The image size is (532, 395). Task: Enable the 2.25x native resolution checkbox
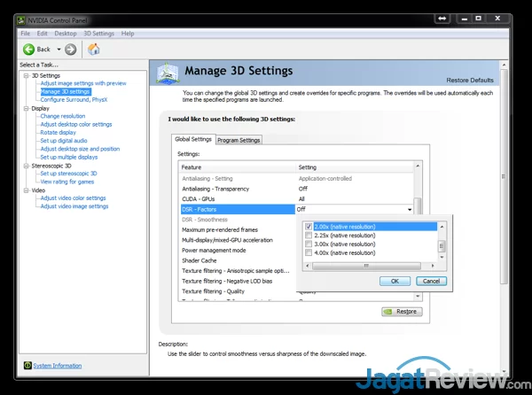point(309,236)
